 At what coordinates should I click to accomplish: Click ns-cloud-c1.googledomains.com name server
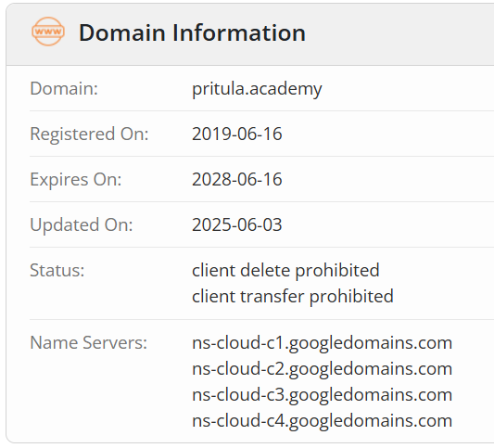[322, 342]
